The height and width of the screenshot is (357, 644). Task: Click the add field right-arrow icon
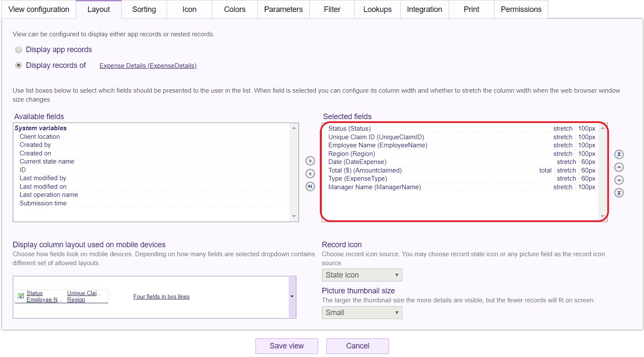click(x=310, y=161)
